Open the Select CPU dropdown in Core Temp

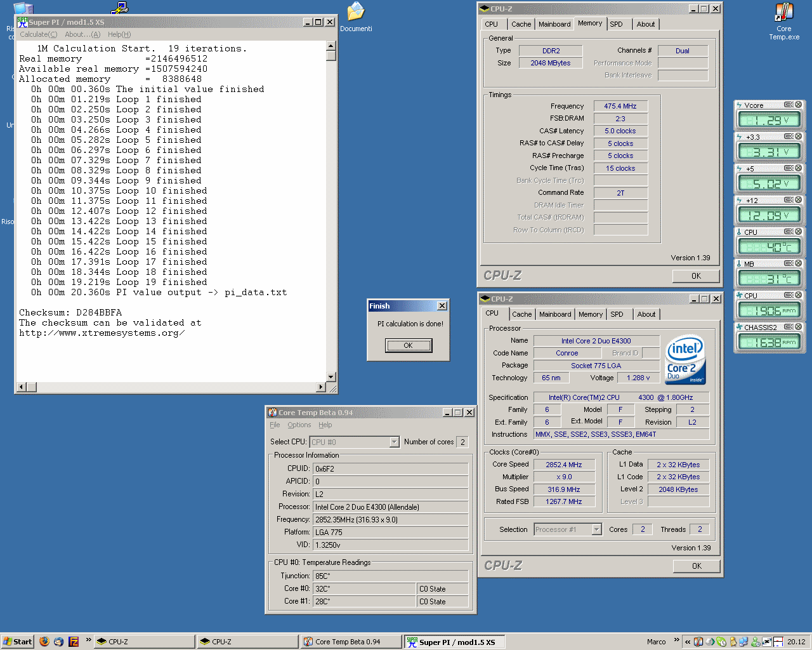point(394,442)
